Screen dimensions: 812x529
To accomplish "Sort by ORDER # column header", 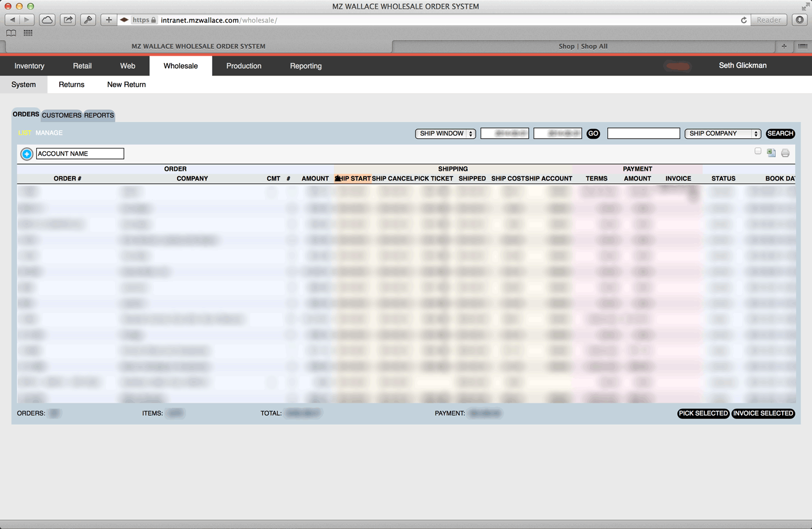I will coord(68,179).
